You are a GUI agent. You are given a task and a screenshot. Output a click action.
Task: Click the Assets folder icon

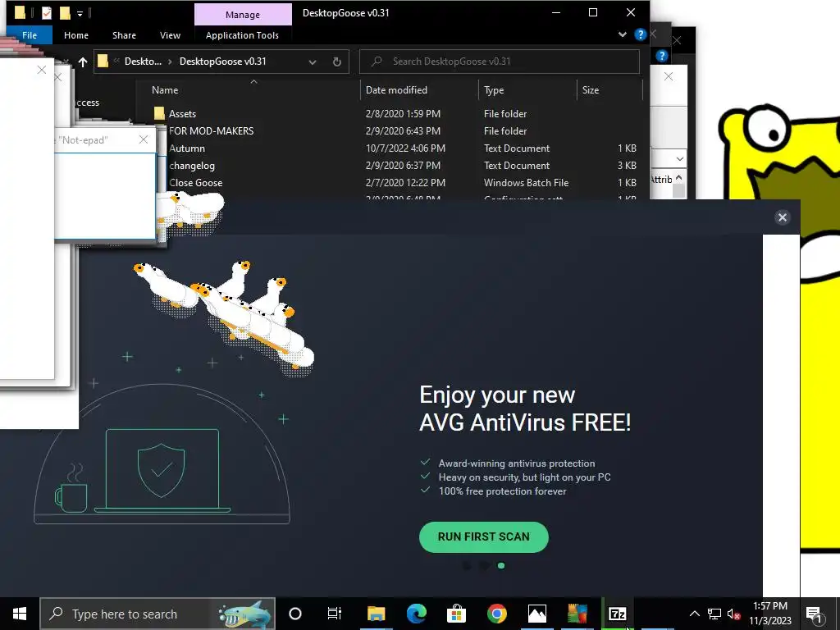tap(159, 113)
